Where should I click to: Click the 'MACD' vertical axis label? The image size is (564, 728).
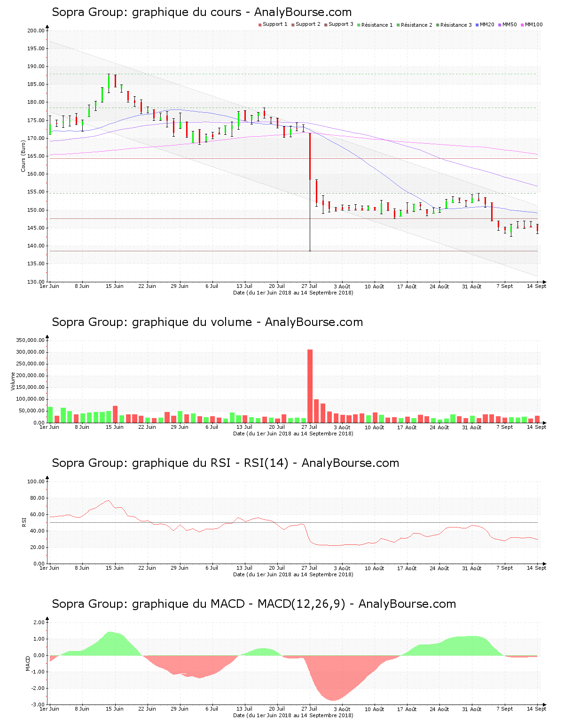point(28,663)
